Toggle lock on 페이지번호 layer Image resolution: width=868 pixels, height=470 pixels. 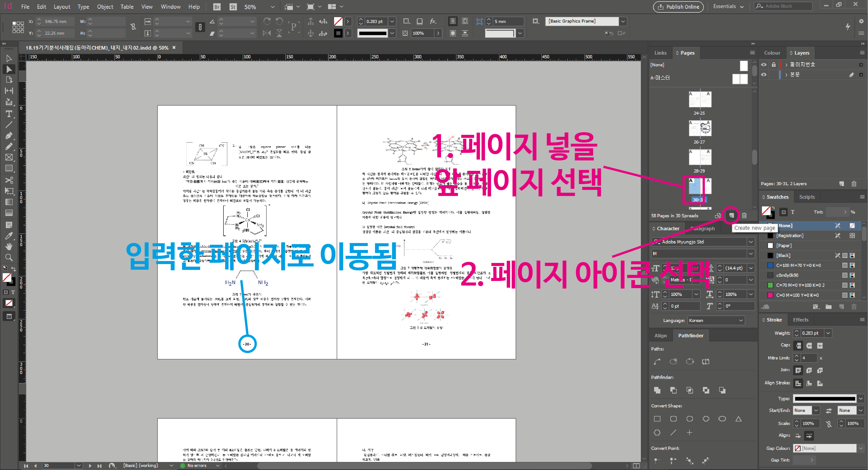coord(774,65)
